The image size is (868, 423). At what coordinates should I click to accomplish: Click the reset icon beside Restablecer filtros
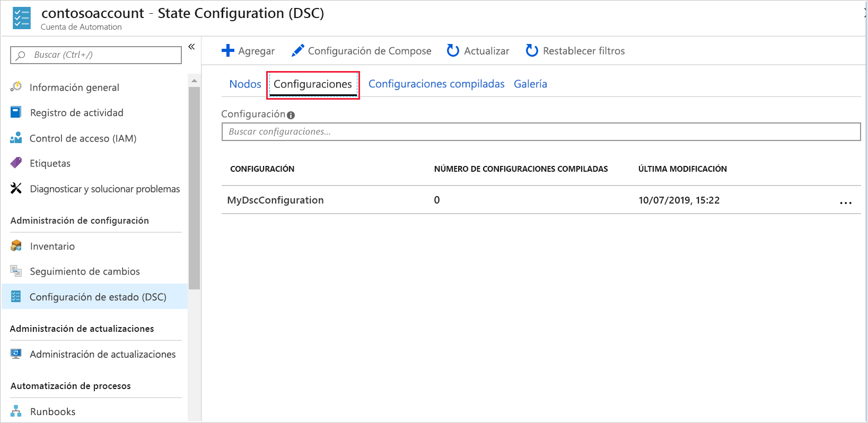[x=532, y=50]
